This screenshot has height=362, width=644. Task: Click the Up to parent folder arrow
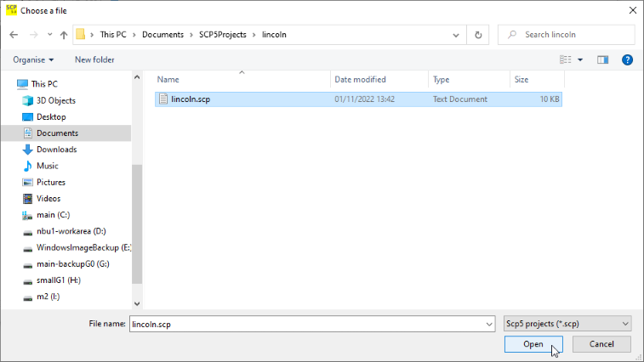pyautogui.click(x=64, y=35)
